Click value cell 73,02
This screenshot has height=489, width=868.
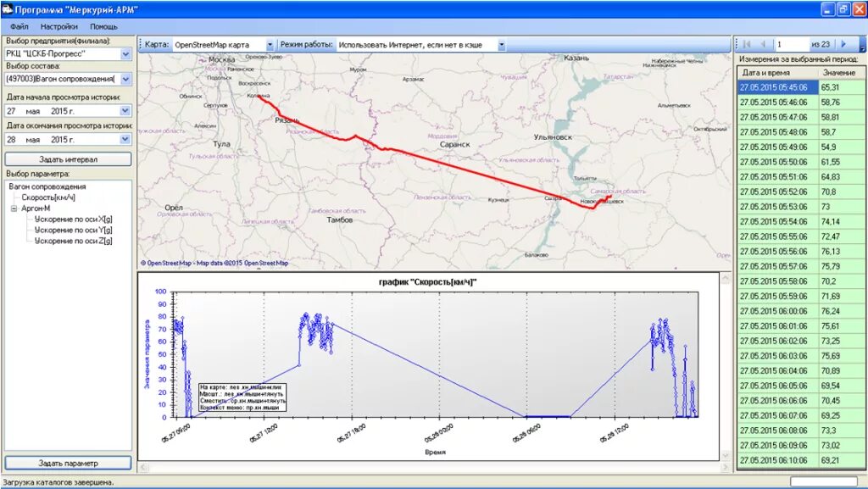click(842, 445)
